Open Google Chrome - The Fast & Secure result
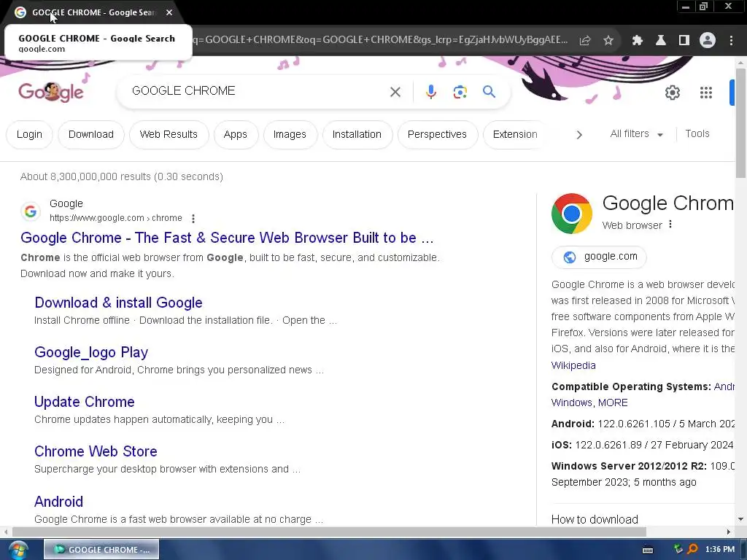 [x=227, y=238]
